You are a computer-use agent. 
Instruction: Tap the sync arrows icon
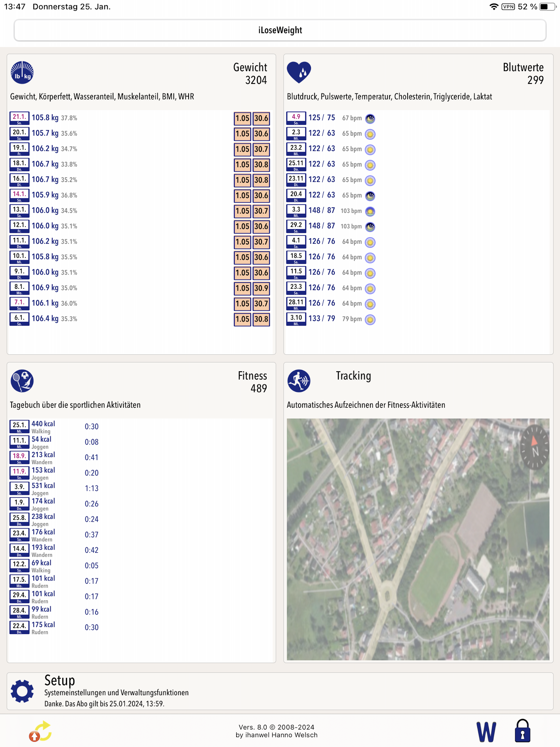point(40,731)
